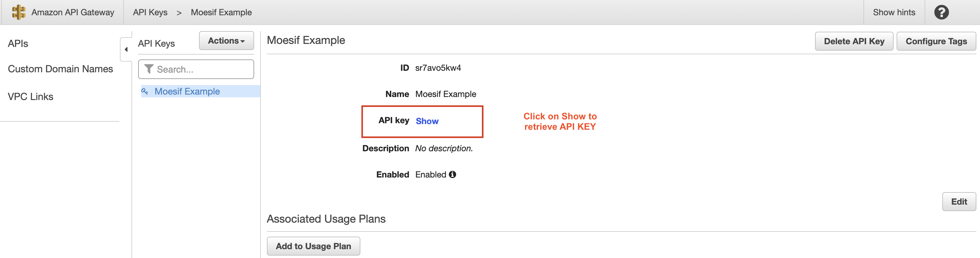Image resolution: width=980 pixels, height=258 pixels.
Task: Navigate to Custom Domain Names
Action: click(x=60, y=69)
